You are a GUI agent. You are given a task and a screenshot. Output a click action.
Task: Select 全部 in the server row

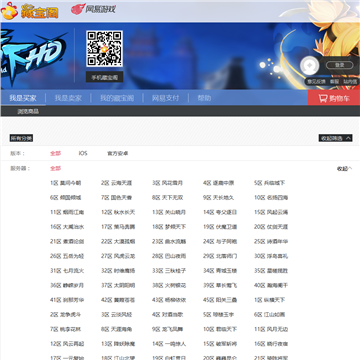56,168
